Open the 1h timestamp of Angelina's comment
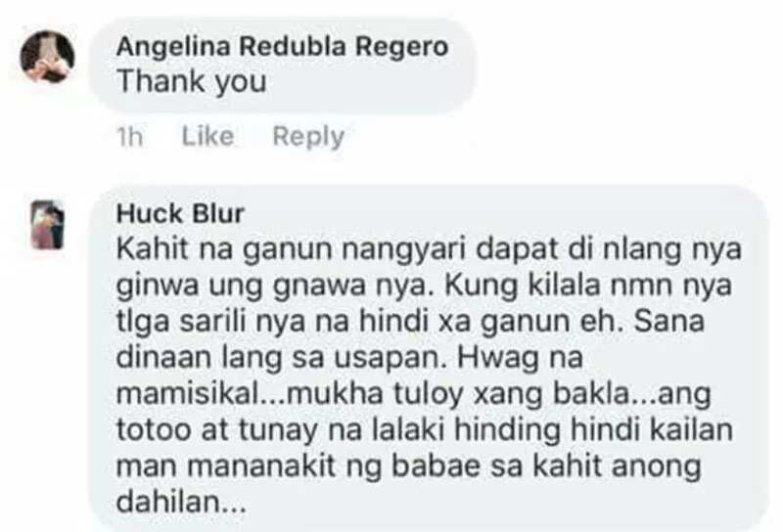Viewport: 783px width, 532px height. tap(130, 136)
